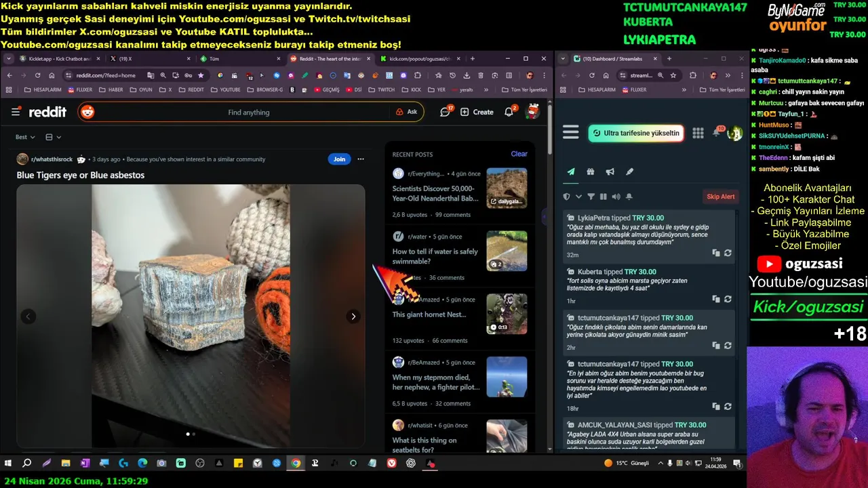Replay the Kuberta tip alert
Image resolution: width=868 pixels, height=488 pixels.
pyautogui.click(x=728, y=299)
